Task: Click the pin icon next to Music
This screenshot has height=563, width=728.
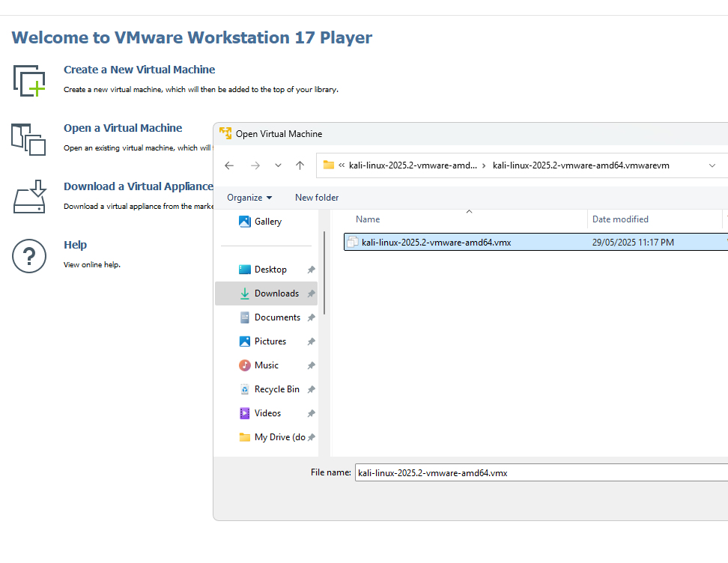Action: [311, 366]
